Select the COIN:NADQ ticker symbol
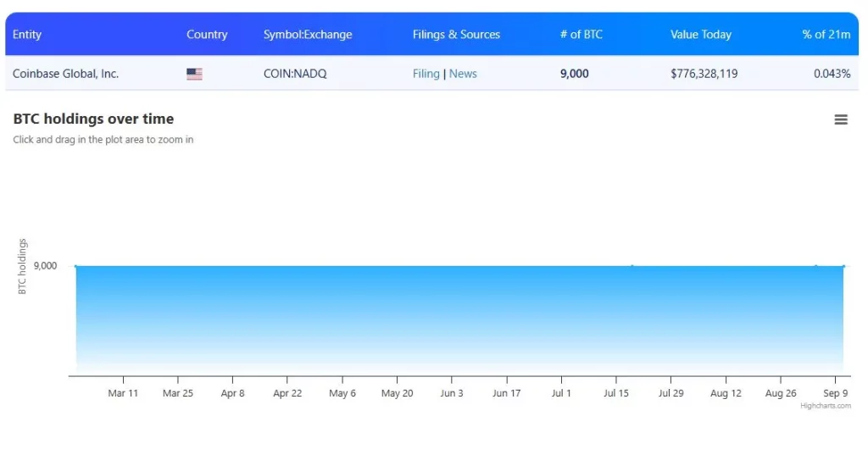Image resolution: width=868 pixels, height=455 pixels. point(295,74)
